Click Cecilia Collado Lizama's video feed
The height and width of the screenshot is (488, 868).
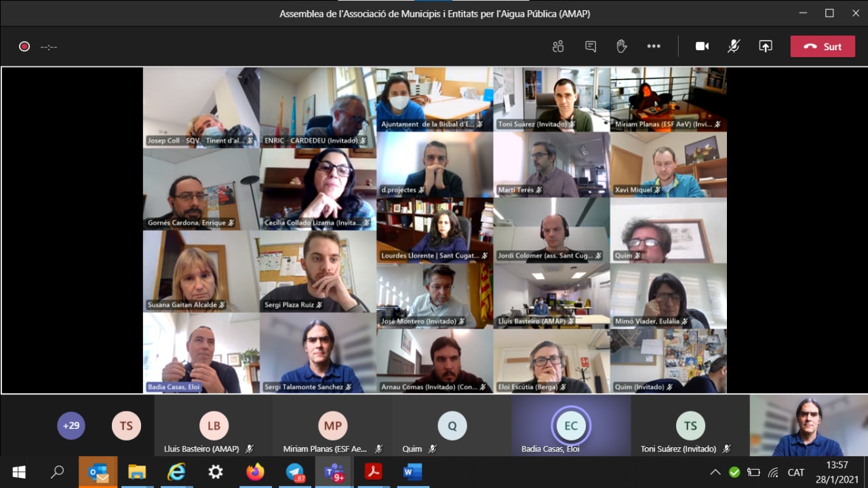tap(318, 189)
